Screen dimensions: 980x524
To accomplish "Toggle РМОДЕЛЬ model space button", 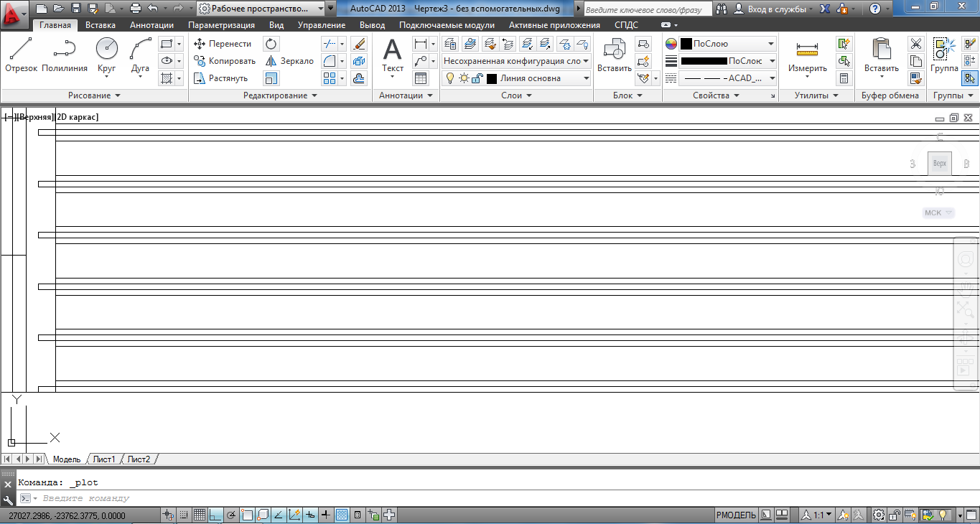I will pos(736,515).
